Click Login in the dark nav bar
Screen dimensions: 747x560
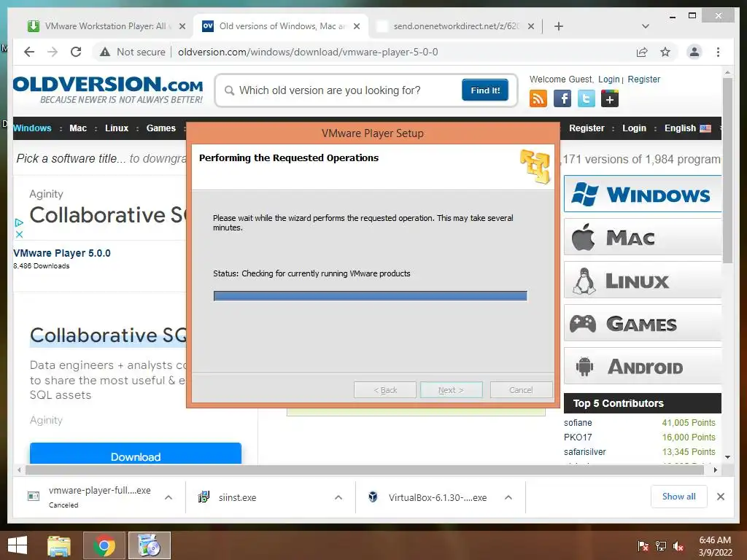[634, 128]
